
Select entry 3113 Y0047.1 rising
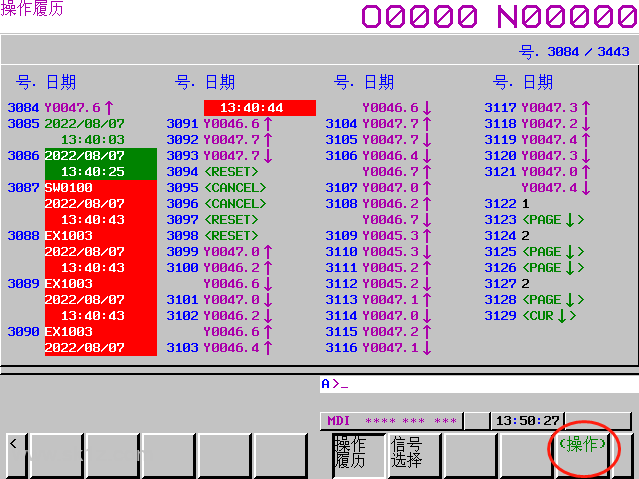378,300
